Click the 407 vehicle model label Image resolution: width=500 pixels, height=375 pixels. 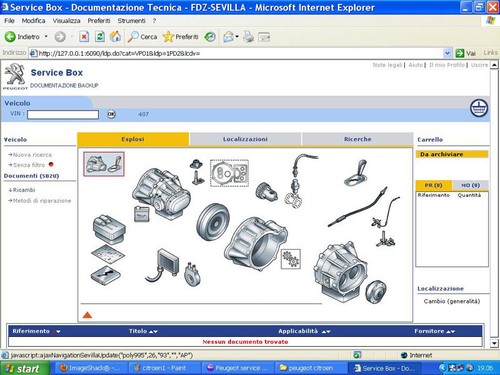(x=143, y=114)
